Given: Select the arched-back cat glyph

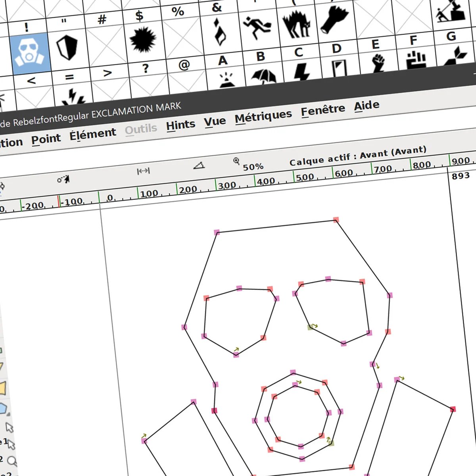Looking at the screenshot, I should 296,24.
